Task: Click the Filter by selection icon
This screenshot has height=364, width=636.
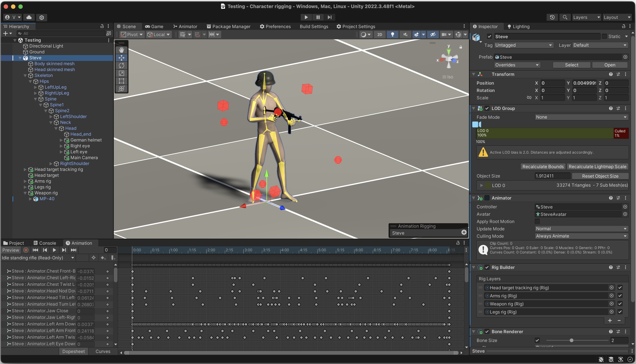Action: [93, 258]
